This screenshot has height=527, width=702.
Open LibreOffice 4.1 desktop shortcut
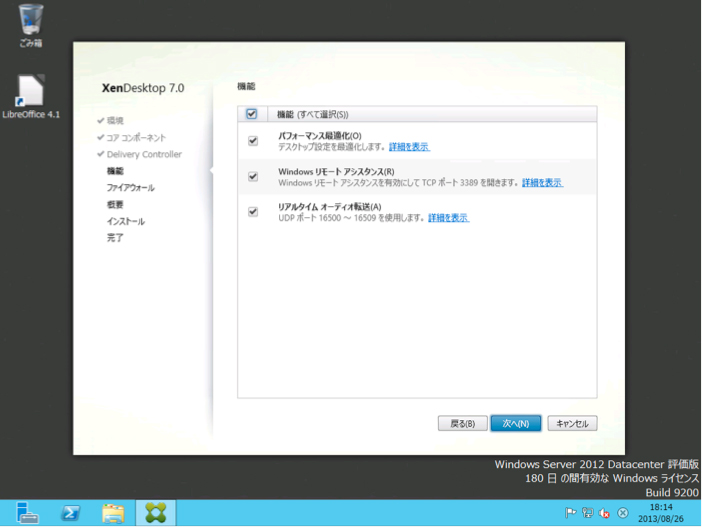click(x=30, y=96)
